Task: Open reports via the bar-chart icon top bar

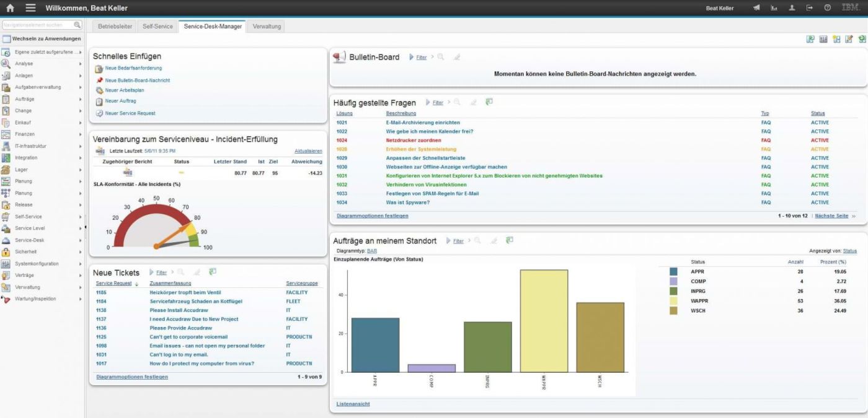Action: 774,8
